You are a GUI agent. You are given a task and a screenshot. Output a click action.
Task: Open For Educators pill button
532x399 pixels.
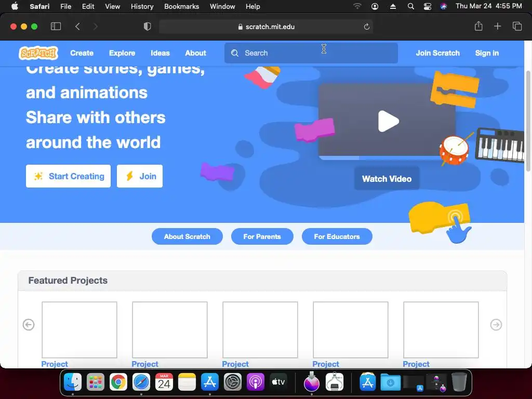pyautogui.click(x=337, y=236)
